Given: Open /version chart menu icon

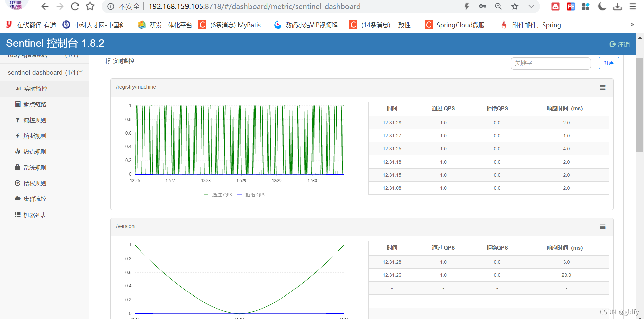Looking at the screenshot, I should pos(603,227).
